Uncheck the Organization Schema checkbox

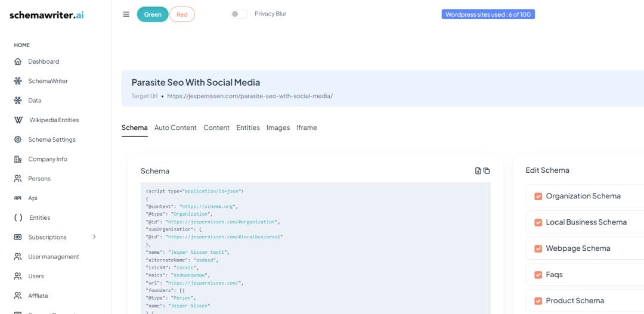[x=538, y=196]
